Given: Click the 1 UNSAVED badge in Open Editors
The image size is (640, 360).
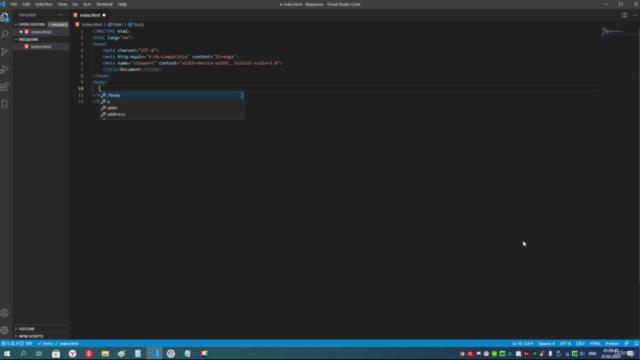Looking at the screenshot, I should 58,24.
